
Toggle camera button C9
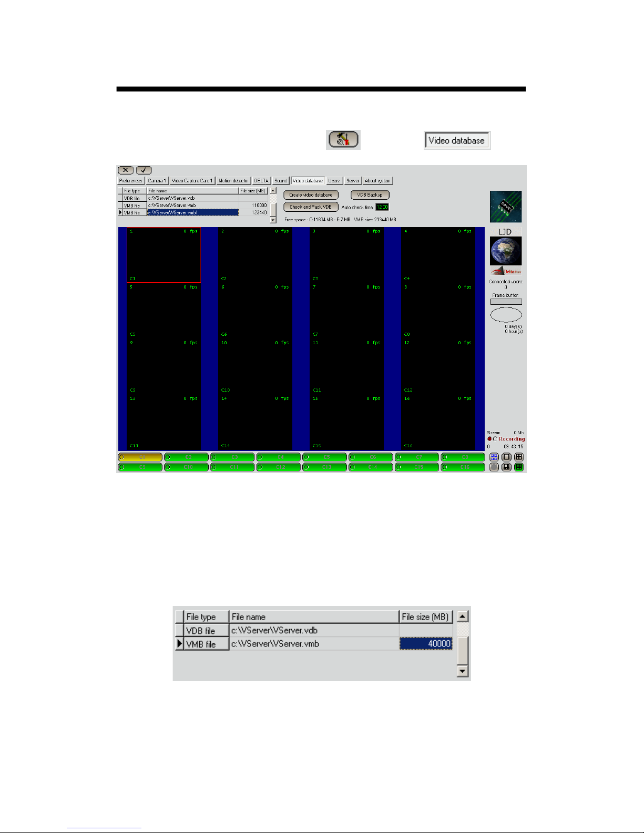point(140,467)
